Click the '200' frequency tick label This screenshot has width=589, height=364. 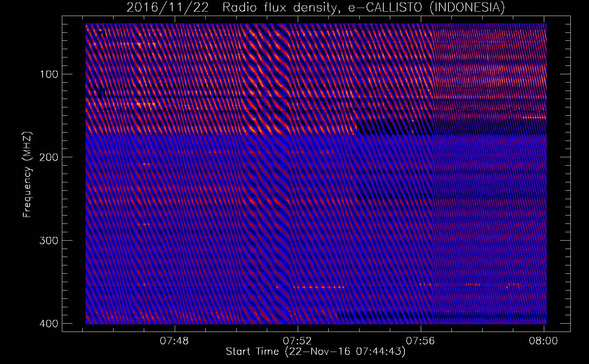[x=48, y=157]
